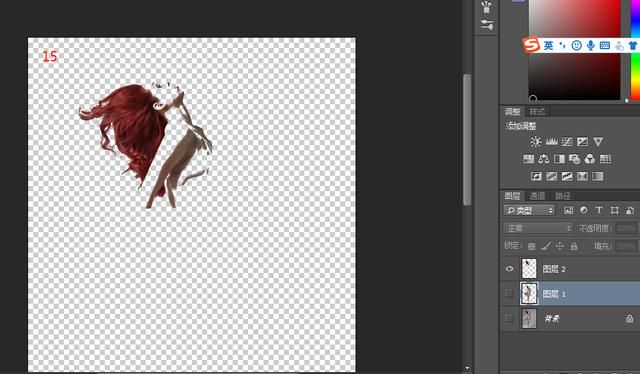Filter layers by type layers

599,210
